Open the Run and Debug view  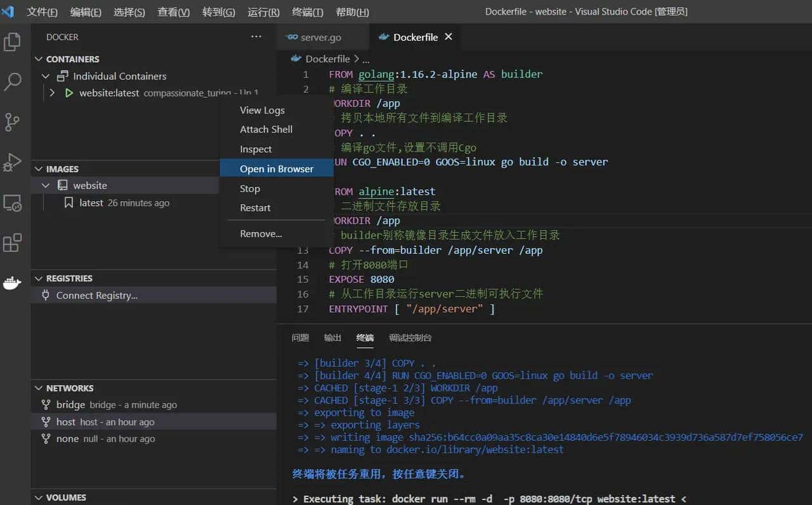[x=13, y=162]
